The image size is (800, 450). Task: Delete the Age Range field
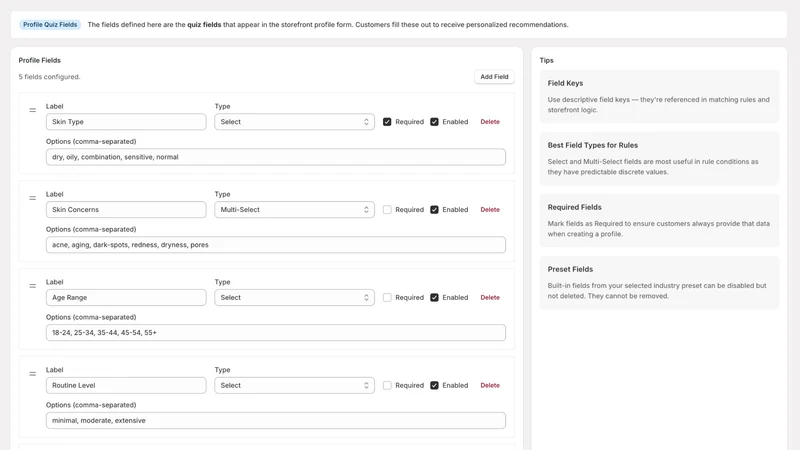(x=490, y=297)
